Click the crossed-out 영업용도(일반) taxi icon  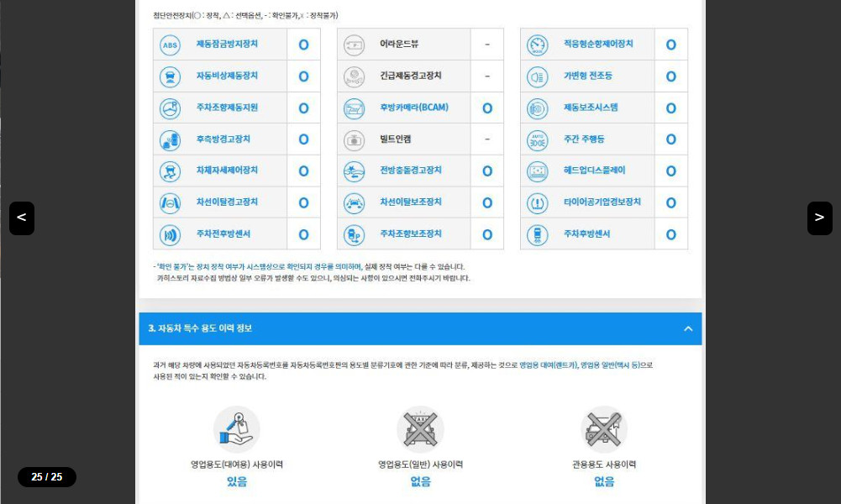(420, 428)
